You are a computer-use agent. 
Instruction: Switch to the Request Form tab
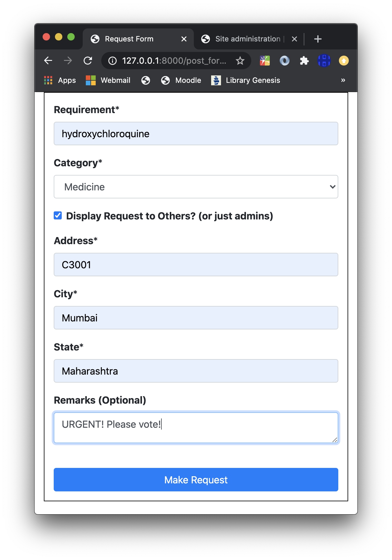tap(138, 39)
